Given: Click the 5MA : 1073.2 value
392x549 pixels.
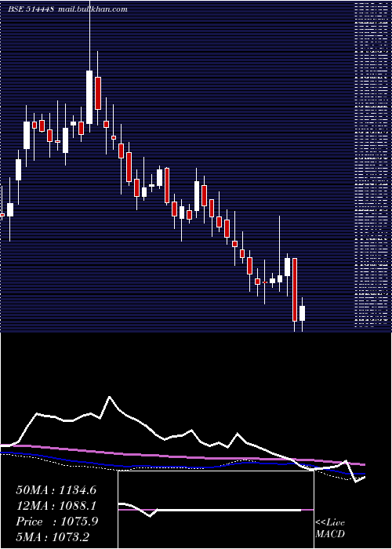Looking at the screenshot, I should pos(53,536).
